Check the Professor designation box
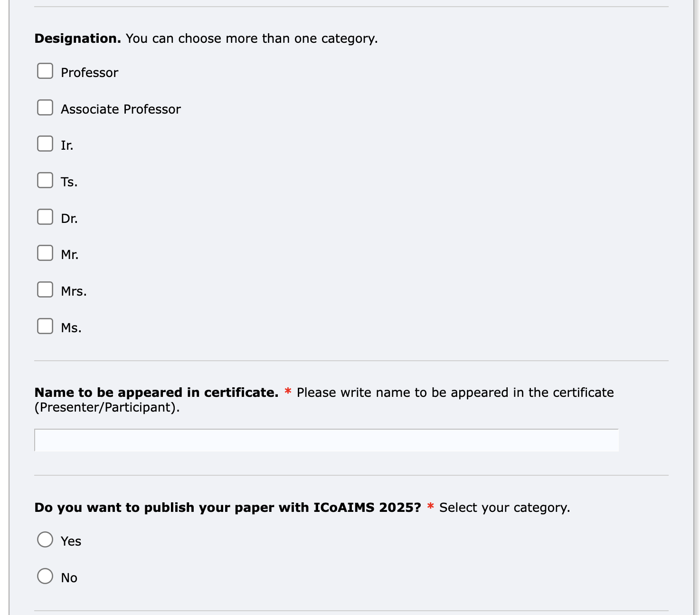The image size is (700, 615). (x=45, y=71)
